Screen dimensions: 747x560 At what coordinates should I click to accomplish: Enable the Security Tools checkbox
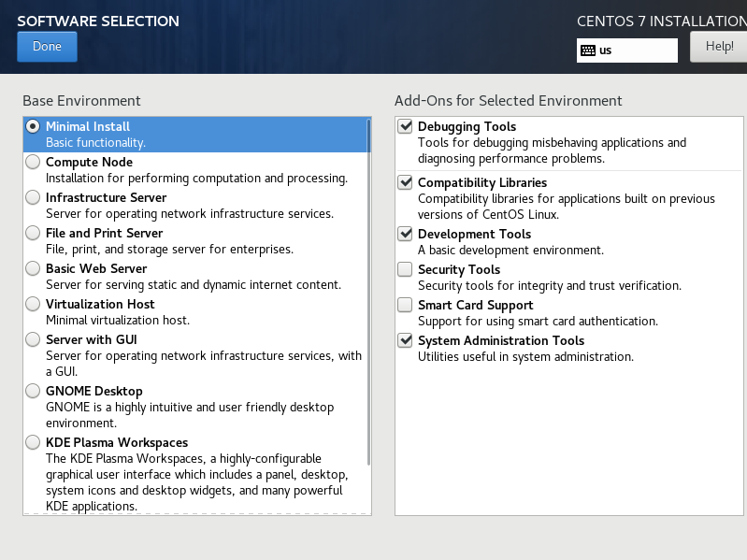405,270
